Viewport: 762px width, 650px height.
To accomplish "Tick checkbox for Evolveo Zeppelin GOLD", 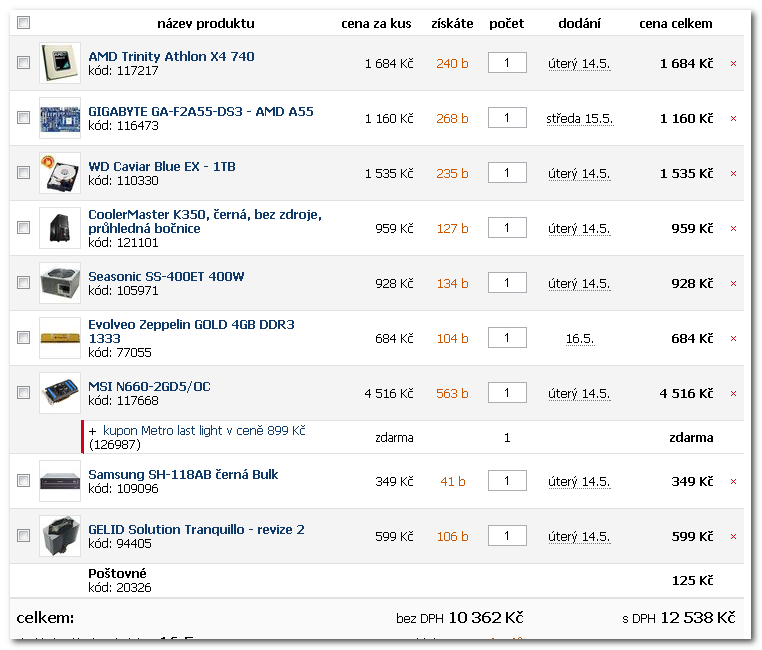I will [x=23, y=338].
